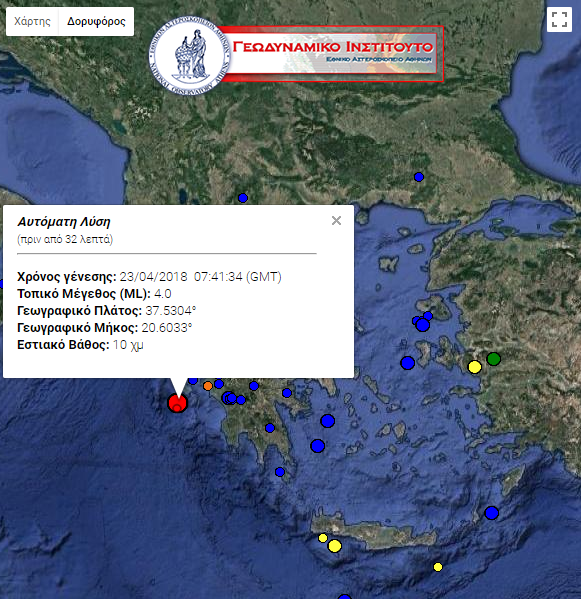Select the Δορυφόρος satellite view

pos(96,21)
